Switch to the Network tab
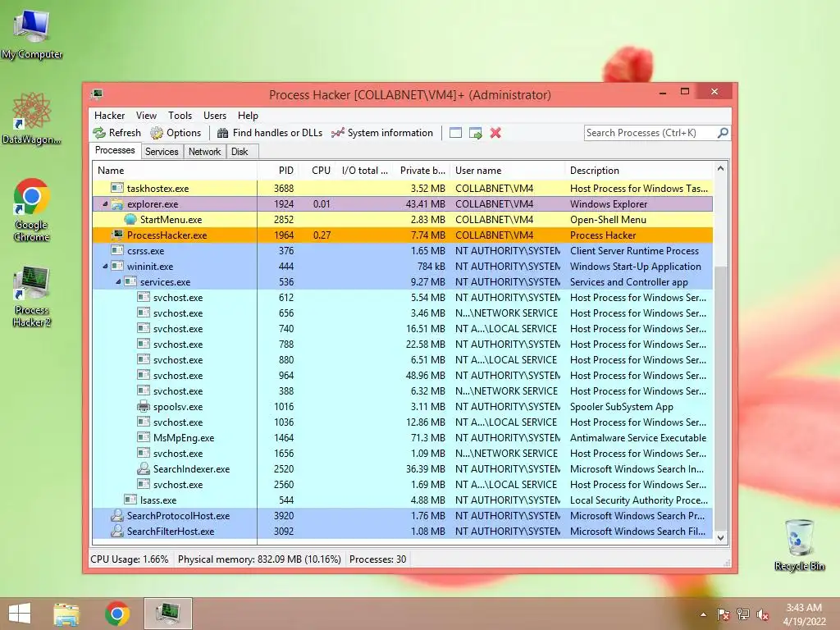Image resolution: width=840 pixels, height=630 pixels. click(x=204, y=152)
